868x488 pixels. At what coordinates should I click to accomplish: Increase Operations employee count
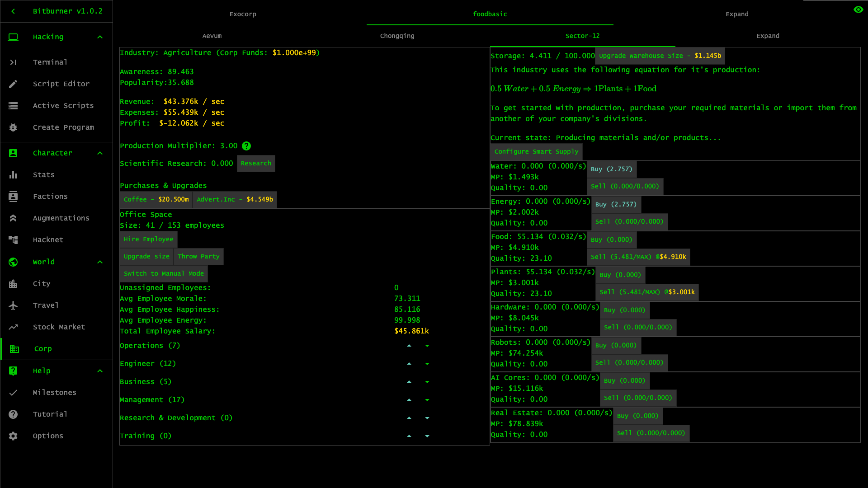409,346
